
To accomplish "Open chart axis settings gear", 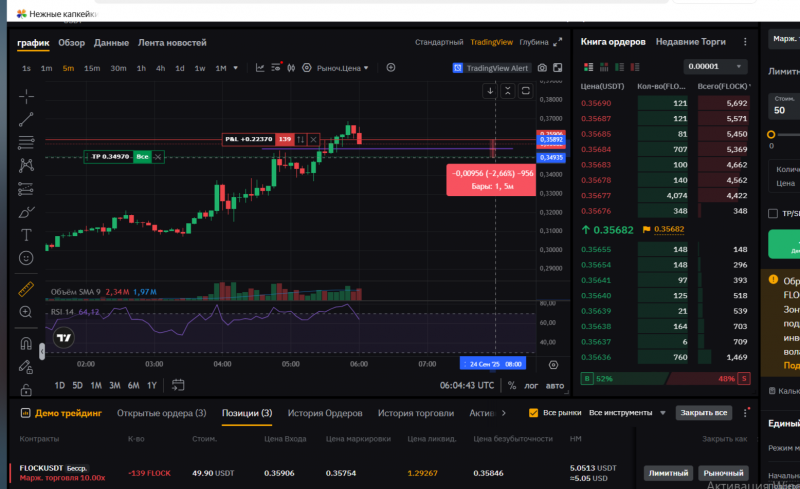I will click(554, 365).
